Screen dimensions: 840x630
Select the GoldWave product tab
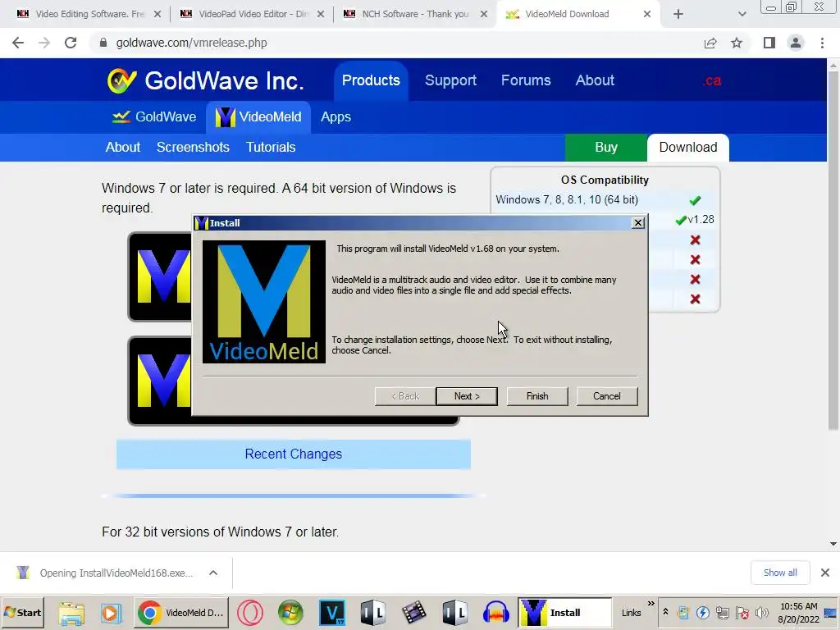coord(153,116)
